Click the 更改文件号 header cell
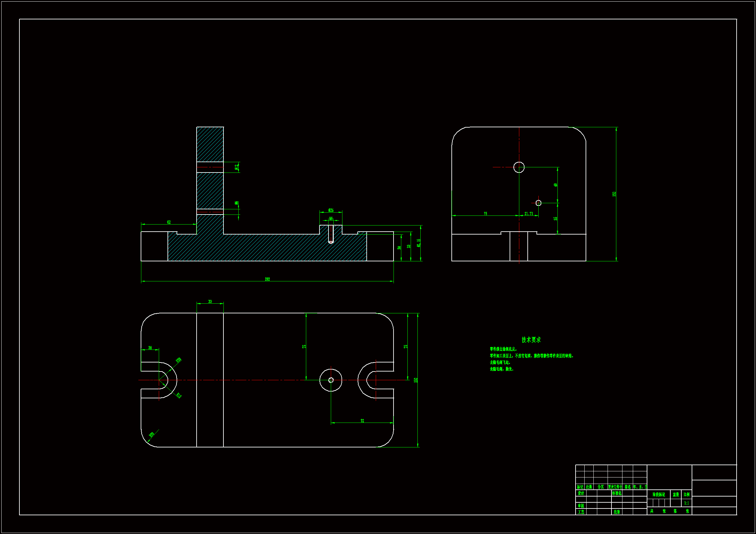 [x=615, y=487]
